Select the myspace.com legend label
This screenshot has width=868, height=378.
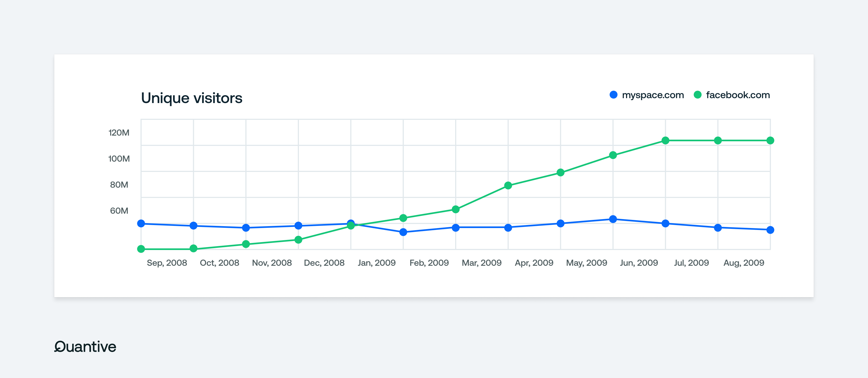click(x=653, y=95)
